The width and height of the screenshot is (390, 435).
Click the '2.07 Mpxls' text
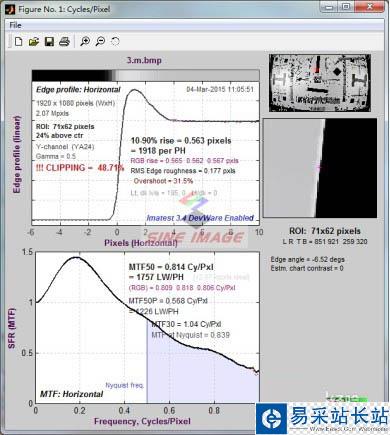tap(52, 113)
